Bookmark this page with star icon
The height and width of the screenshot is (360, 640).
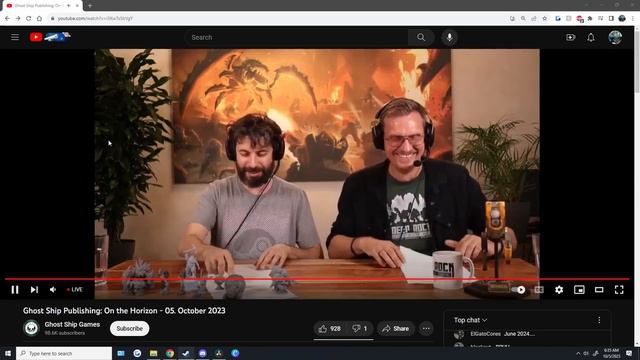(544, 18)
